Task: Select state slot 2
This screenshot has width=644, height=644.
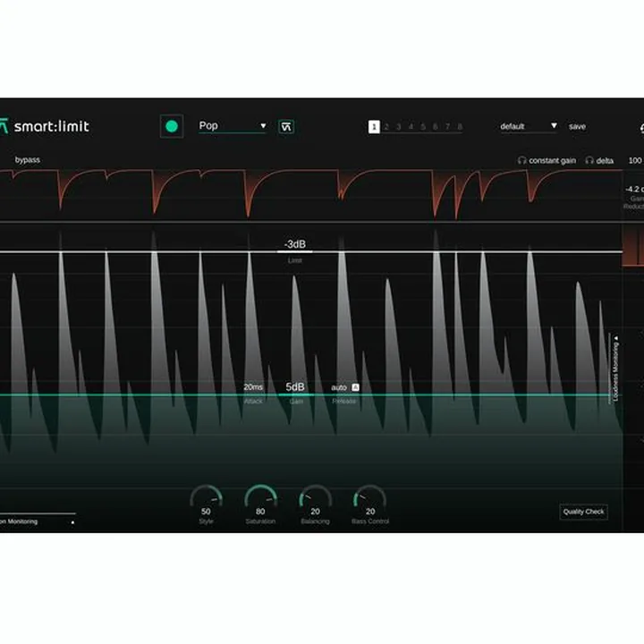Action: pyautogui.click(x=386, y=127)
